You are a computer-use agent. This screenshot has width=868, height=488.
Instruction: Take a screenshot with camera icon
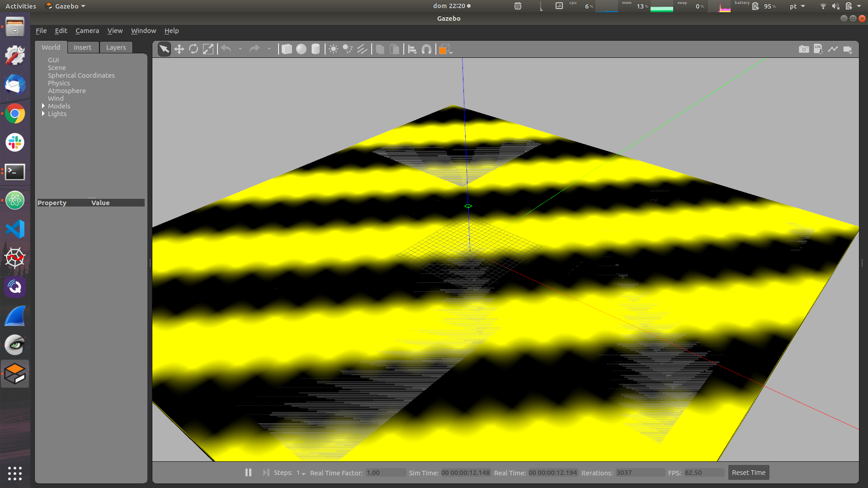tap(804, 49)
